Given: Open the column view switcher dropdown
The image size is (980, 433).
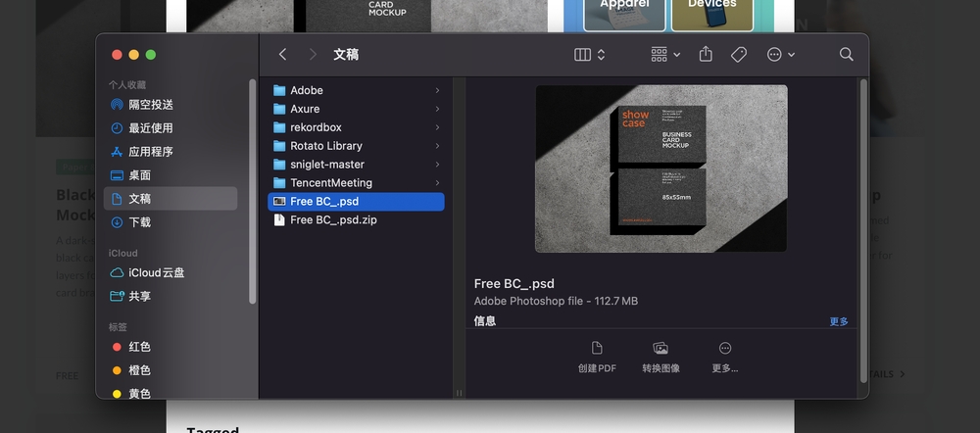Looking at the screenshot, I should (590, 55).
